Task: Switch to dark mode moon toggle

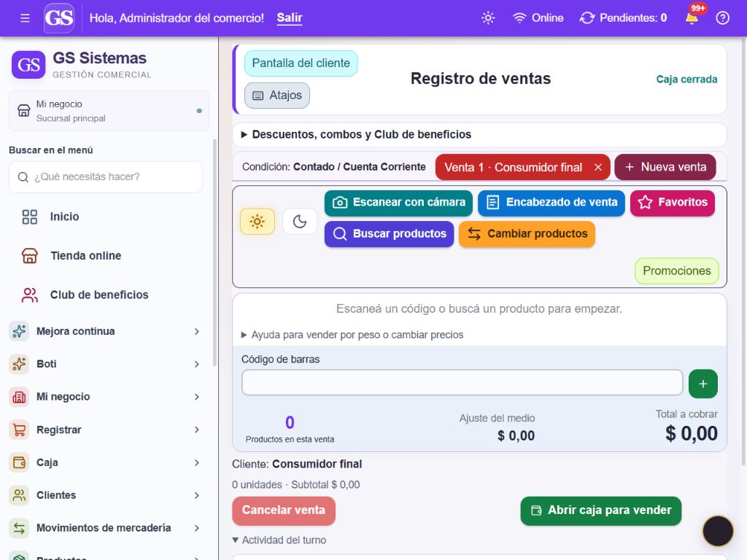Action: pos(300,222)
